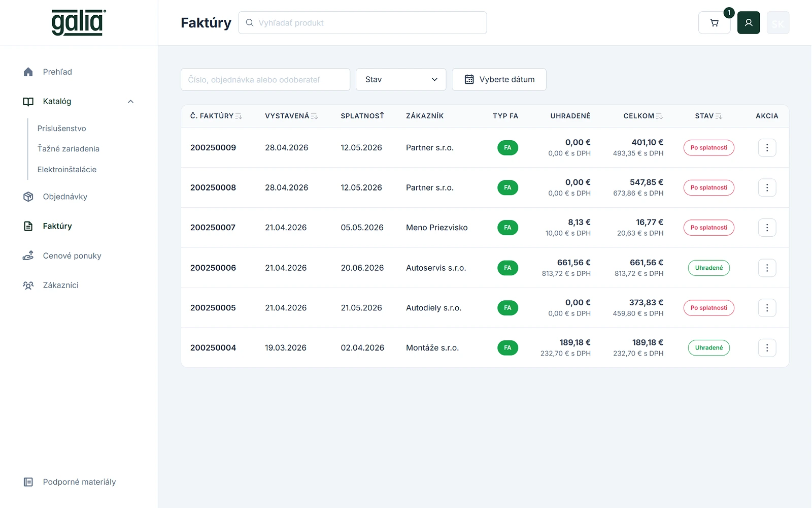
Task: Open Cenové ponuky sidebar item
Action: pyautogui.click(x=72, y=256)
